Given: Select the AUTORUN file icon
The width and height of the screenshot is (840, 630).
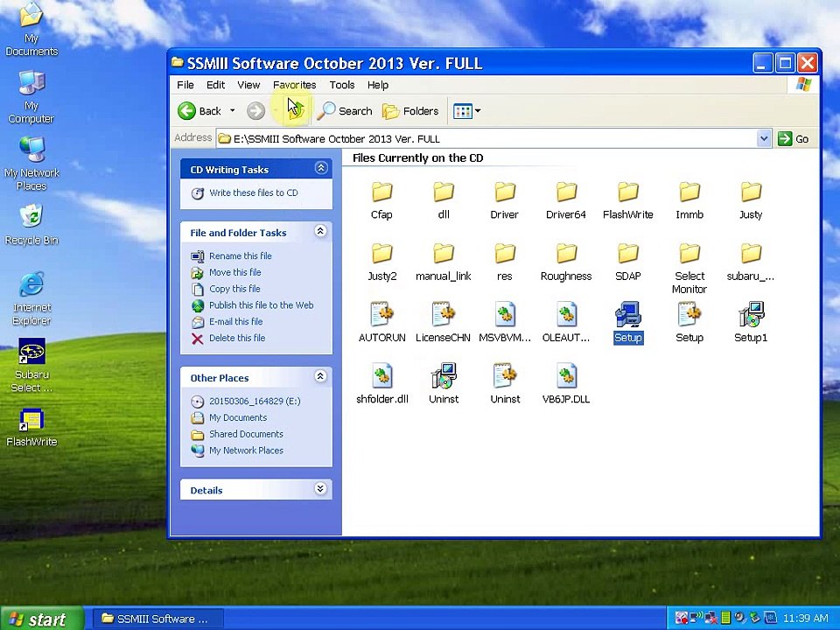Looking at the screenshot, I should tap(381, 316).
